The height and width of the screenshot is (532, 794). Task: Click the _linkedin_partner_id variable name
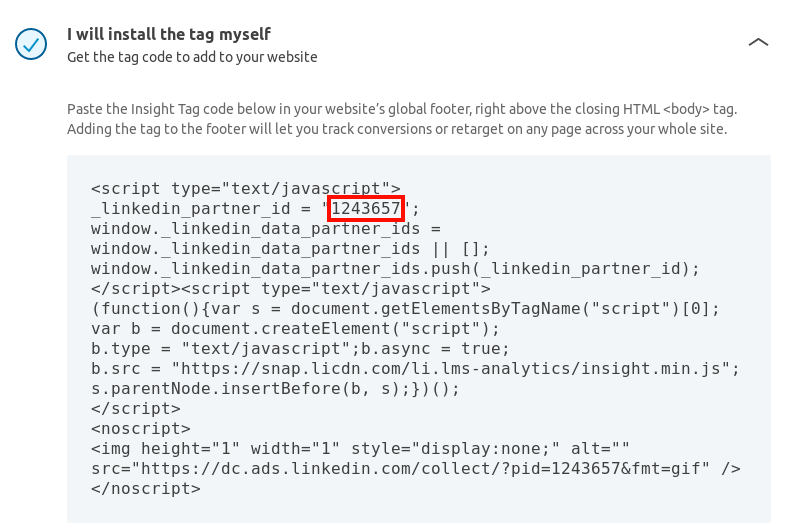click(191, 209)
